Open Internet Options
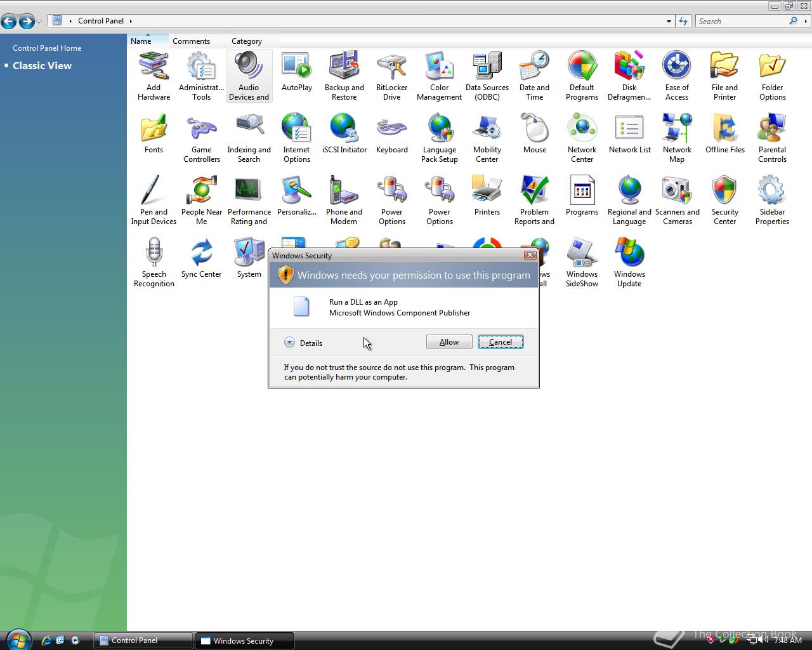 [296, 138]
